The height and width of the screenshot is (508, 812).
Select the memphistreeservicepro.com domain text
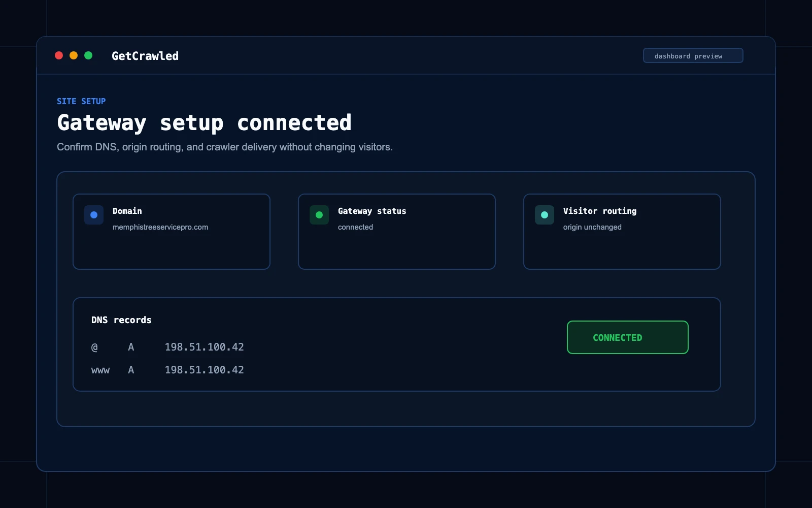160,227
